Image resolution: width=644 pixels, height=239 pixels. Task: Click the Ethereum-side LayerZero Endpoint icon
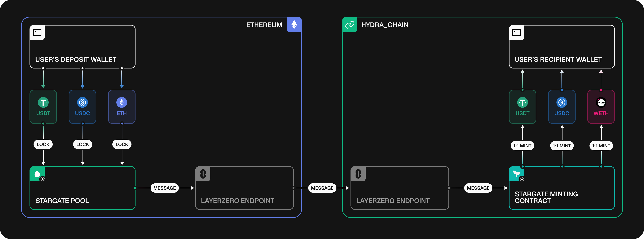(203, 174)
